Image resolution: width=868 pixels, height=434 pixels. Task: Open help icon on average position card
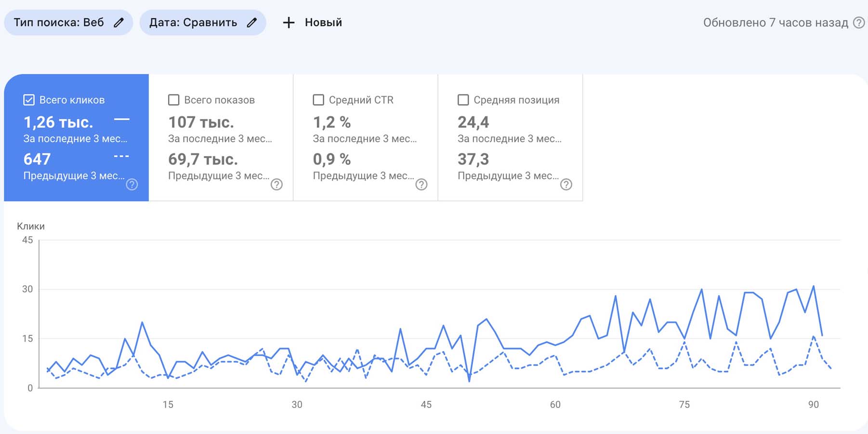click(x=566, y=184)
